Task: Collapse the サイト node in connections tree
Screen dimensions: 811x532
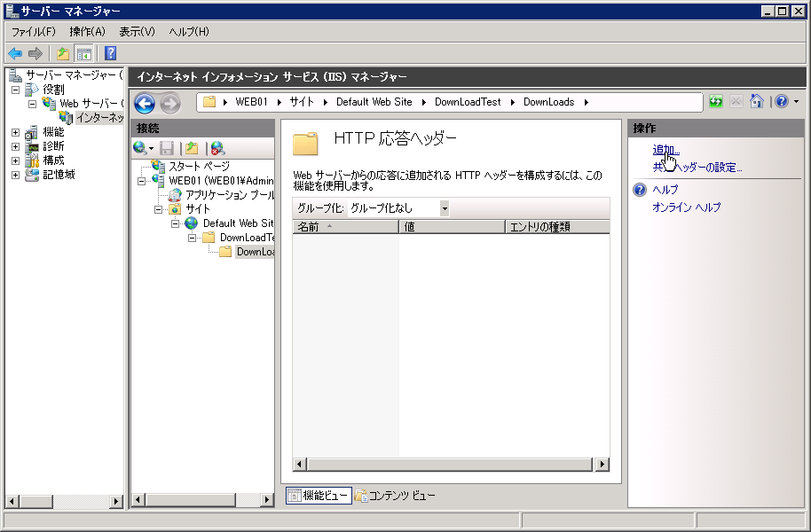Action: point(158,209)
